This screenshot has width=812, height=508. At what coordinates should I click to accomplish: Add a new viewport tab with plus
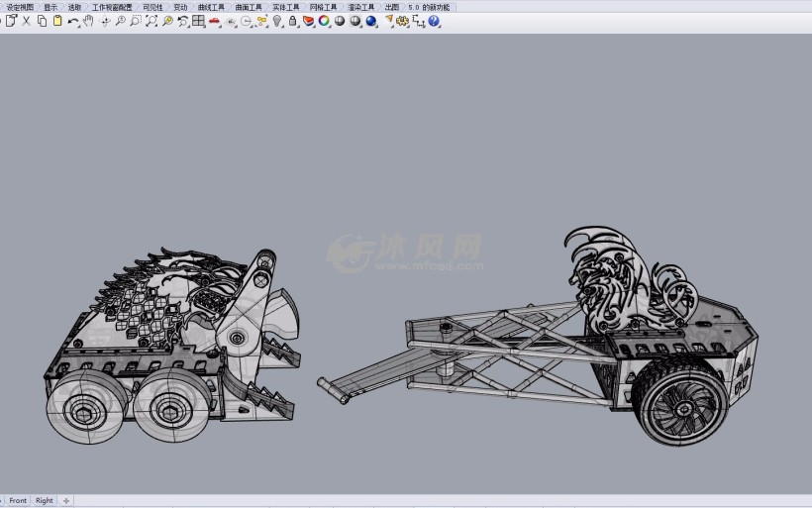(x=65, y=501)
